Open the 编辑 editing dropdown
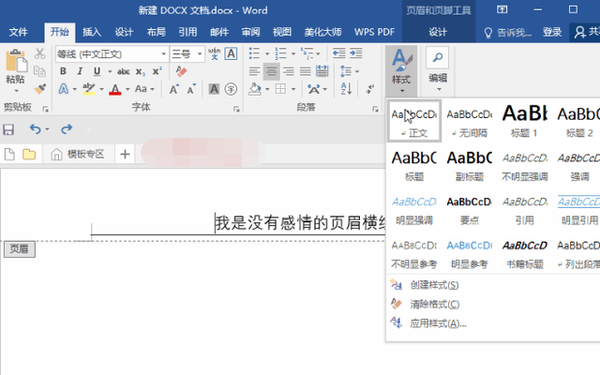The image size is (600, 375). point(438,70)
